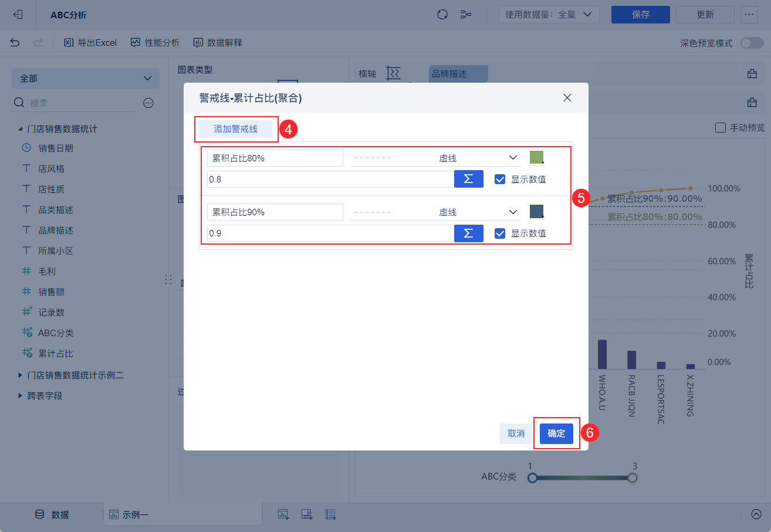Click the redo arrow in the toolbar
Viewport: 771px width, 532px height.
pos(38,42)
